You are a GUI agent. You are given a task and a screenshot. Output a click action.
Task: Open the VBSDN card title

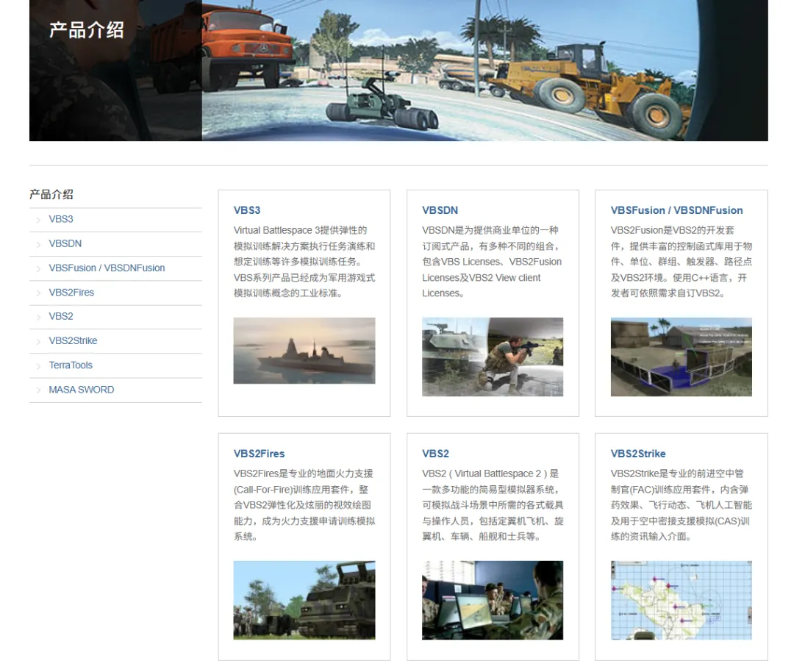[440, 210]
